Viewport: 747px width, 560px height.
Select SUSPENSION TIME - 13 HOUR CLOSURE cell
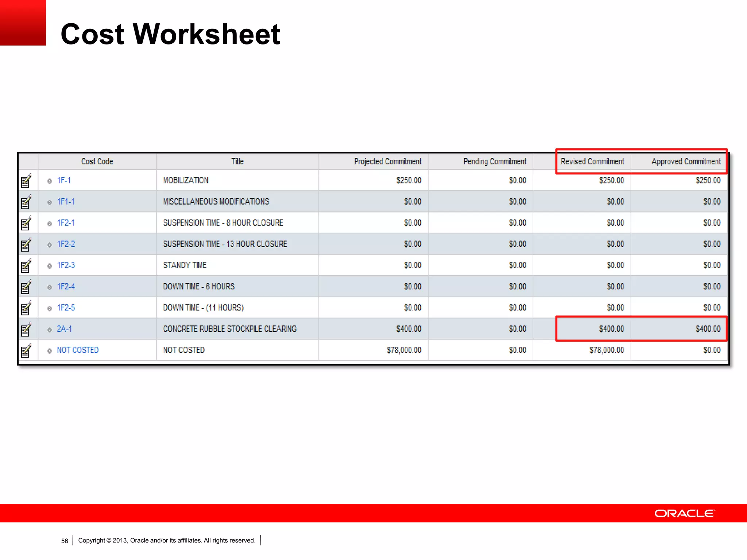tap(237, 244)
